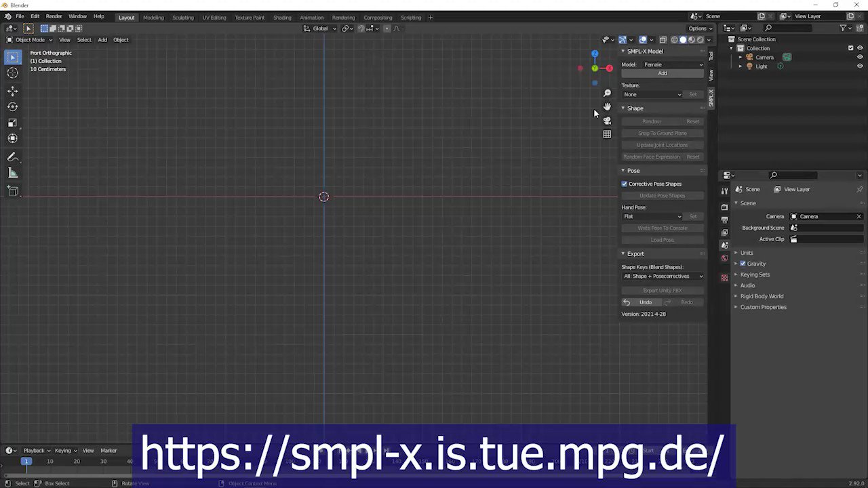Uncheck Collection exclude checkbox in outliner
The height and width of the screenshot is (488, 868).
tap(851, 48)
